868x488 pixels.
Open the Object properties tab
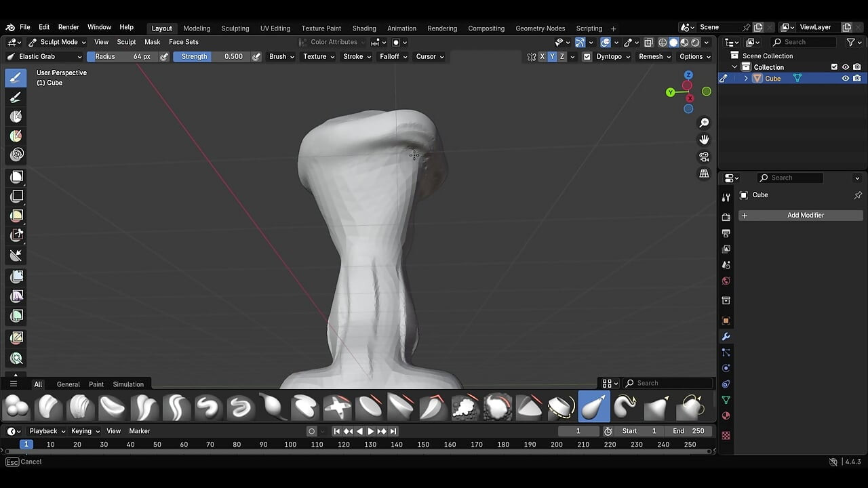(726, 321)
